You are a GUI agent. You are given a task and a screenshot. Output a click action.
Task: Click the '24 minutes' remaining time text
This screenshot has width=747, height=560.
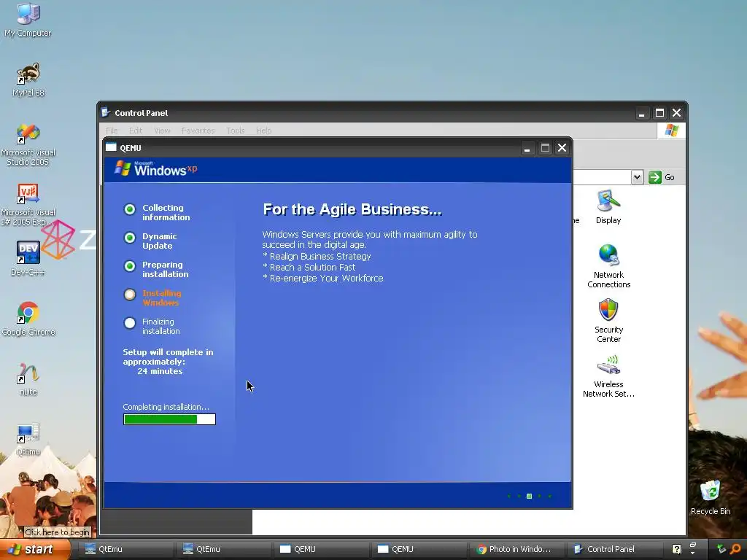pyautogui.click(x=160, y=371)
